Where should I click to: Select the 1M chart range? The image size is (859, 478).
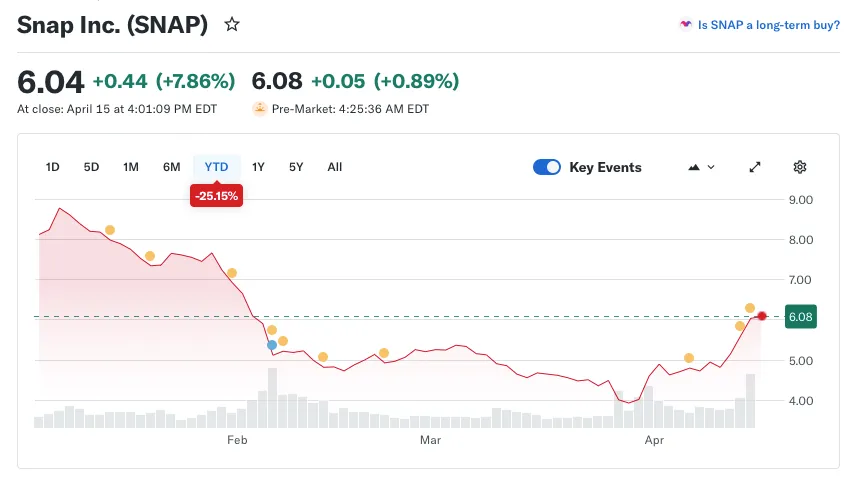(x=130, y=167)
